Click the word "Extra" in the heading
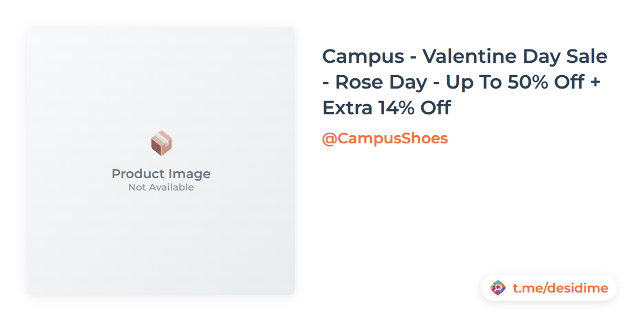The image size is (644, 322). tap(347, 108)
